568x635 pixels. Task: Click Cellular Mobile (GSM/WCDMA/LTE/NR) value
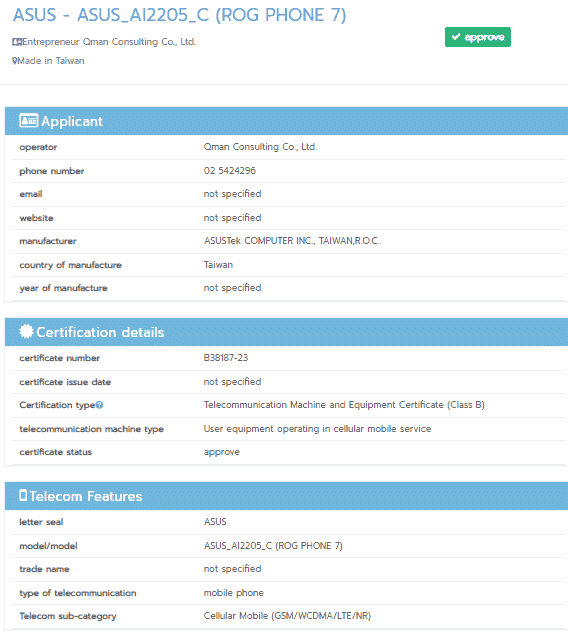pos(287,616)
